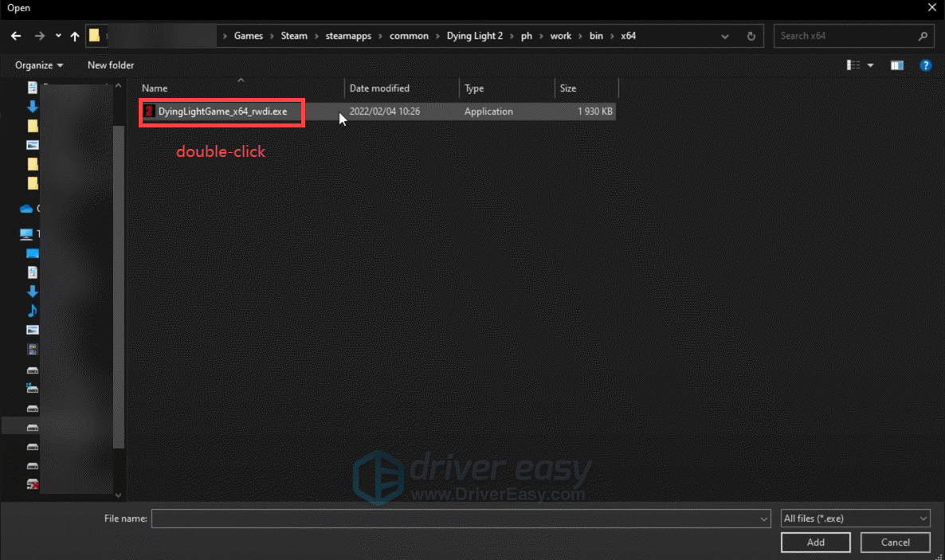Viewport: 945px width, 560px height.
Task: Refresh the x64 folder listing
Action: coord(751,36)
